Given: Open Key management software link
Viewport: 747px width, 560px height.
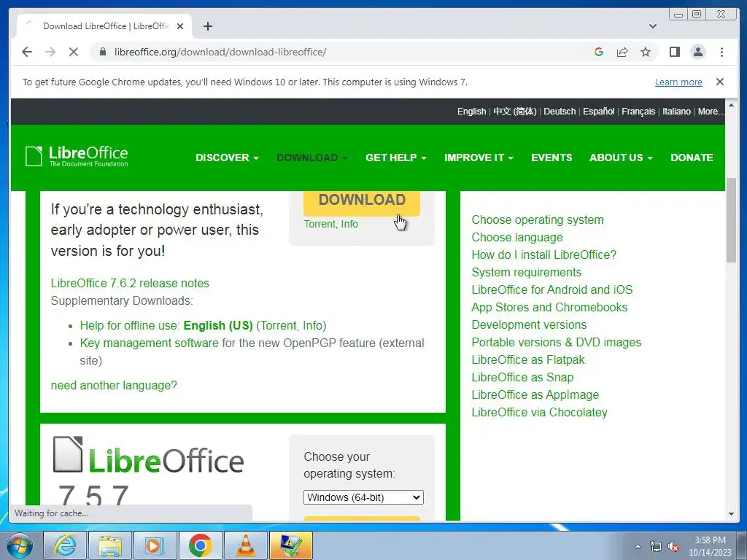Looking at the screenshot, I should point(149,343).
